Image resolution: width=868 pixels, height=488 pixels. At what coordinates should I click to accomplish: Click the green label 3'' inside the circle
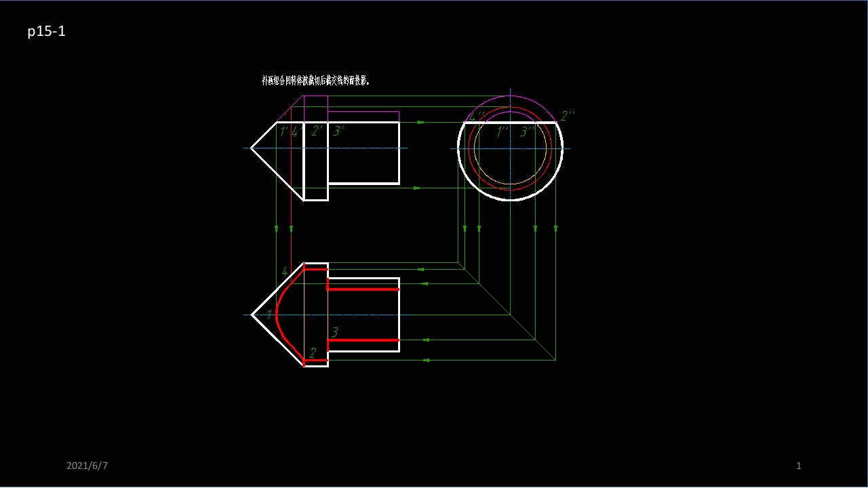[x=527, y=132]
